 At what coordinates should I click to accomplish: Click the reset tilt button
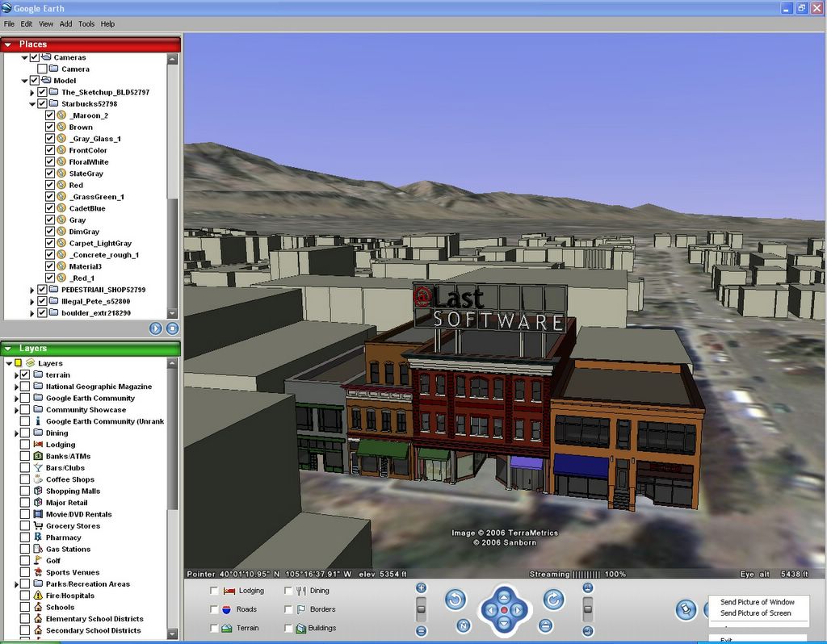click(x=545, y=625)
